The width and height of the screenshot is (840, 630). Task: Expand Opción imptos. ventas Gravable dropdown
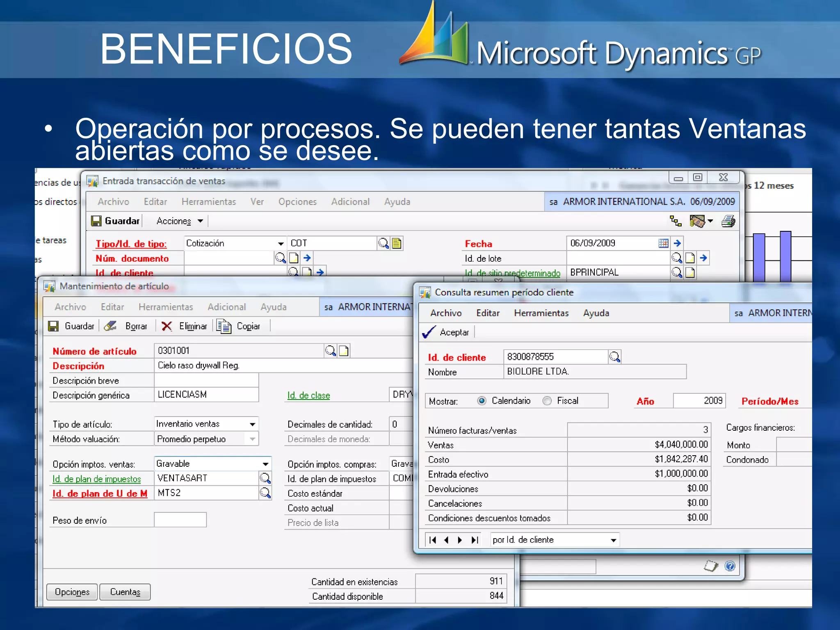[266, 464]
